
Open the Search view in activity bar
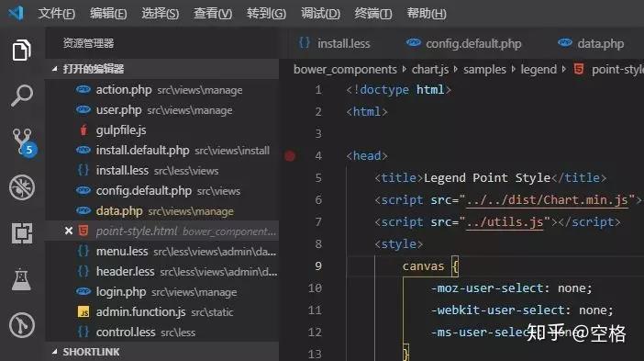(x=21, y=96)
